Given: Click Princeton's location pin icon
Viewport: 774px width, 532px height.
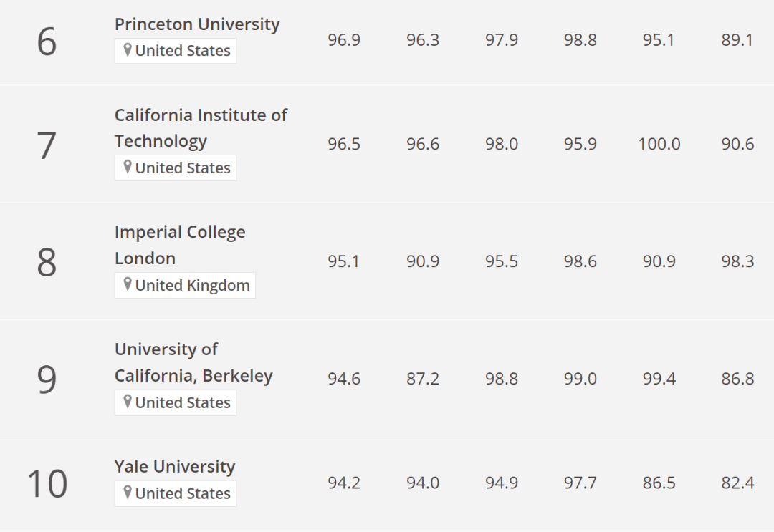Looking at the screenshot, I should [128, 50].
